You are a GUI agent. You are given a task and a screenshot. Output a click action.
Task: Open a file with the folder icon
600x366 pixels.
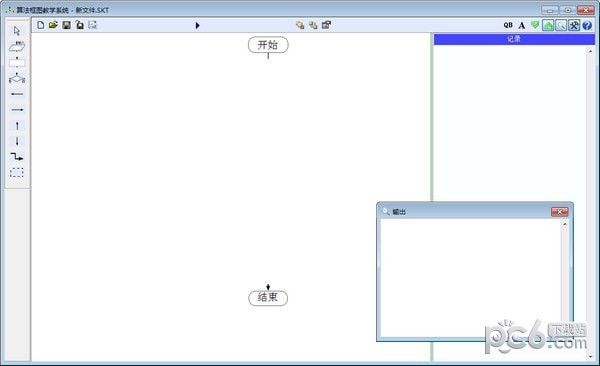[53, 25]
